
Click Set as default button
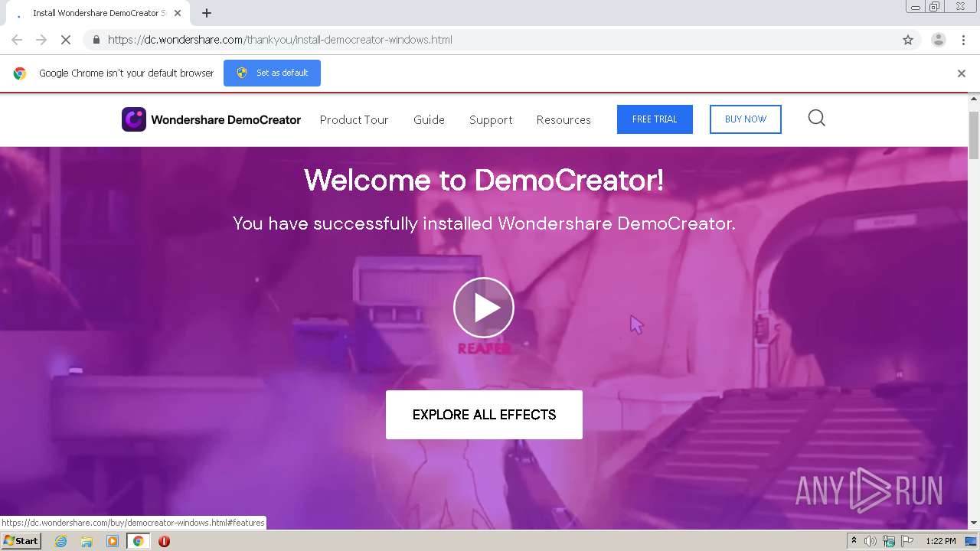click(x=272, y=73)
